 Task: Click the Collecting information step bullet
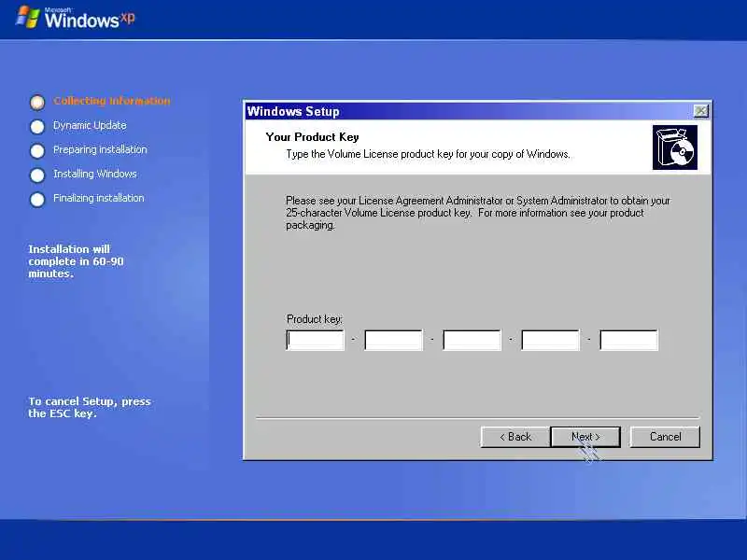pyautogui.click(x=37, y=102)
